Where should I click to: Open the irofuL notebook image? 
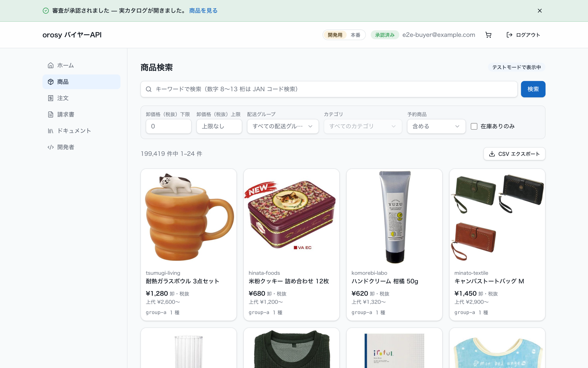coord(394,348)
